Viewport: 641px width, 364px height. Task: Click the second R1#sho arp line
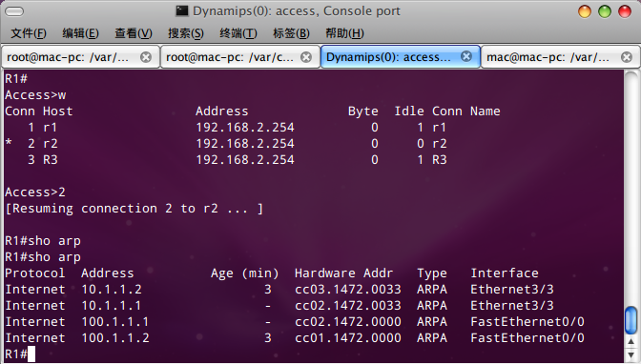43,257
